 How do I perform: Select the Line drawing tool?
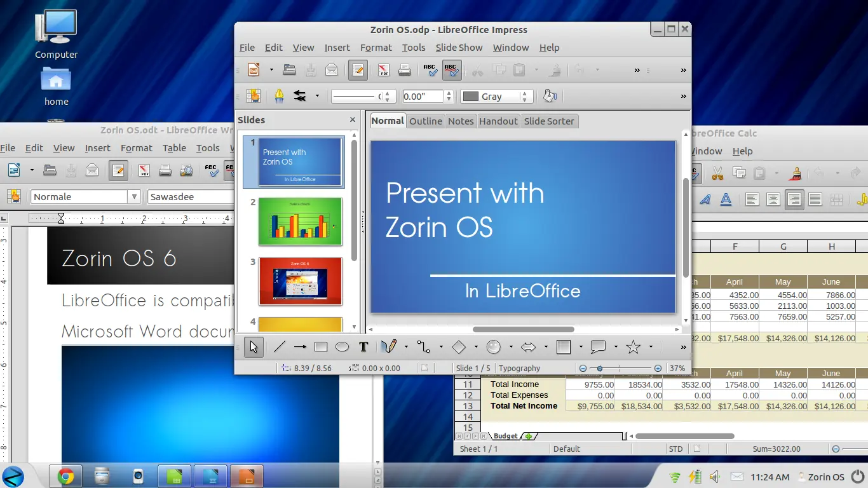point(279,347)
